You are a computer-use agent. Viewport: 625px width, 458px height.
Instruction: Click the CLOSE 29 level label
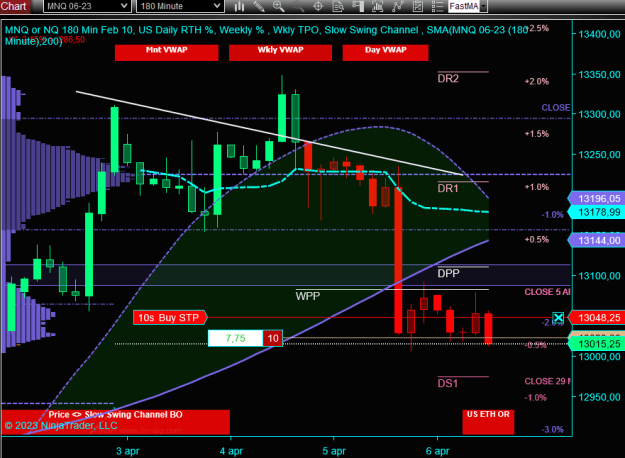coord(547,381)
